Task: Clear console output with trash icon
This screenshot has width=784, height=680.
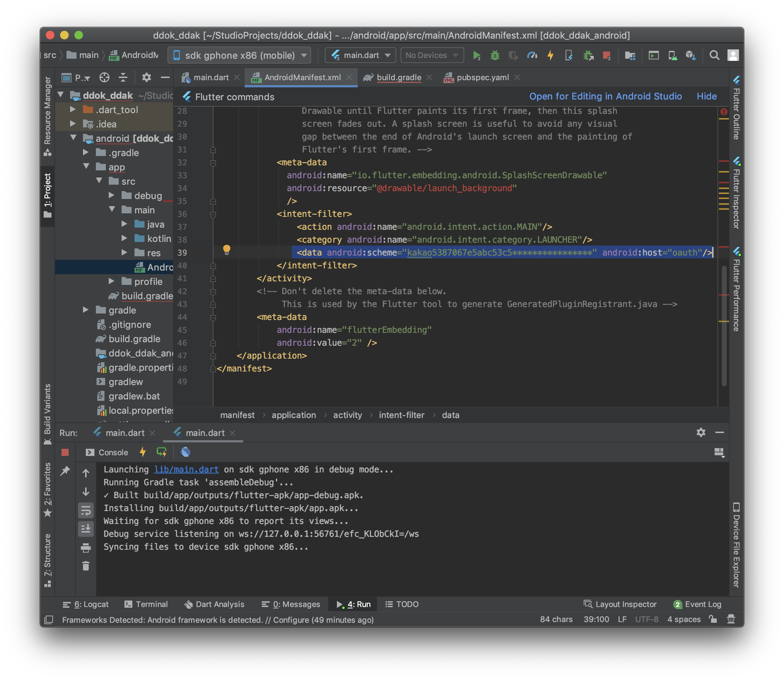Action: [86, 566]
